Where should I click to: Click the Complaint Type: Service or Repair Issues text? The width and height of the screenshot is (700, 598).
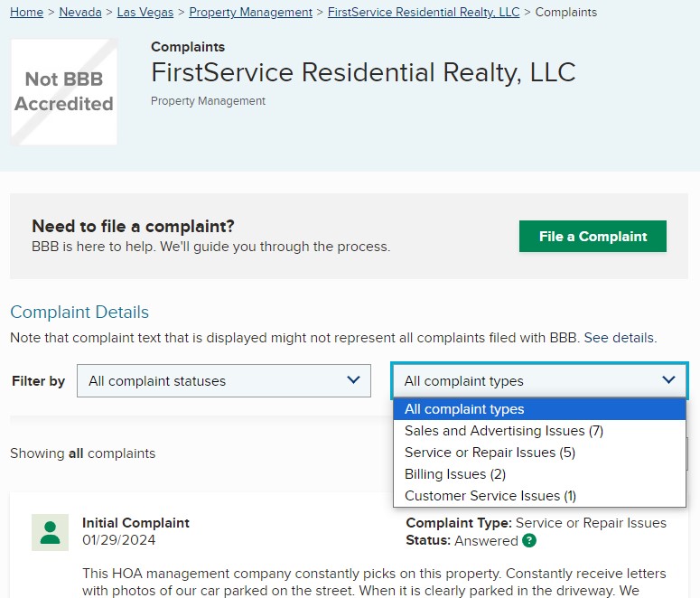[x=536, y=523]
